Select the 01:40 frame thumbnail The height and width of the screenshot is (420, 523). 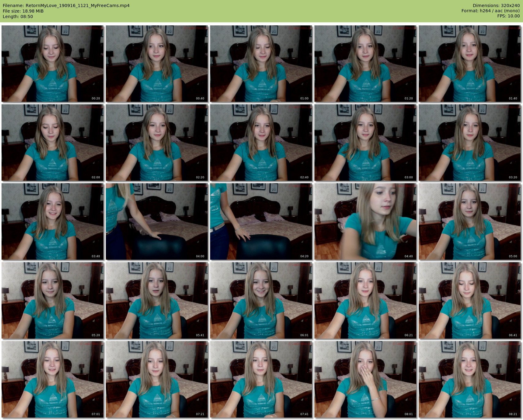click(x=469, y=64)
